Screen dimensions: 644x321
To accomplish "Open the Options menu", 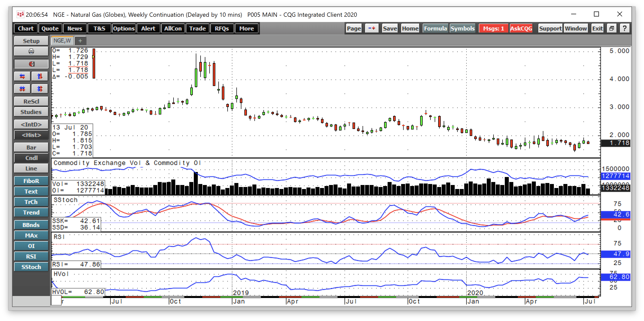I will point(124,28).
